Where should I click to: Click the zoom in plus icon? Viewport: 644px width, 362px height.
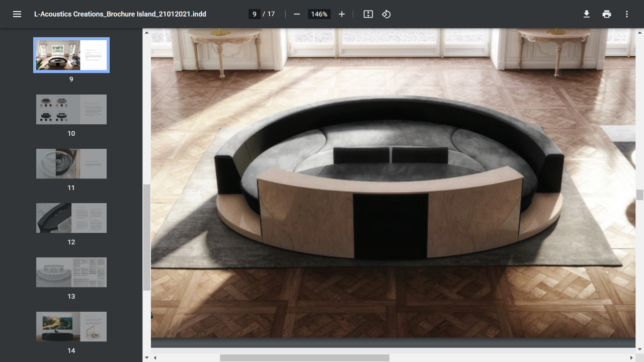coord(342,14)
